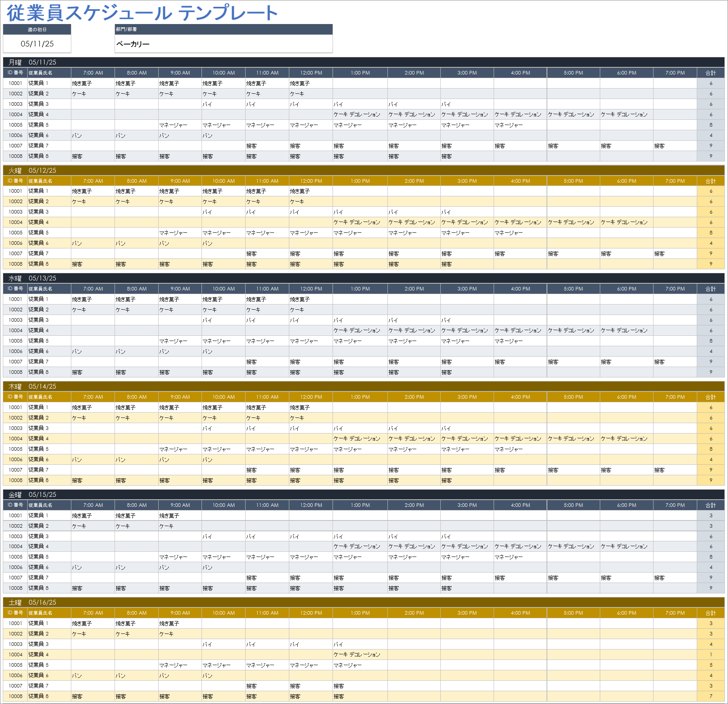Select the ベーカリー department field
The image size is (728, 704).
point(223,44)
